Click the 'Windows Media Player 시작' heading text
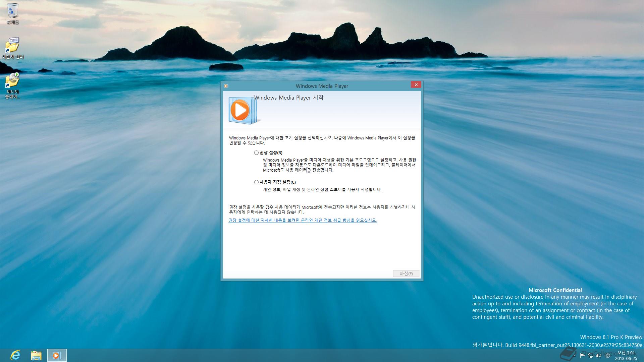Screen dimensions: 644x362 pyautogui.click(x=289, y=98)
